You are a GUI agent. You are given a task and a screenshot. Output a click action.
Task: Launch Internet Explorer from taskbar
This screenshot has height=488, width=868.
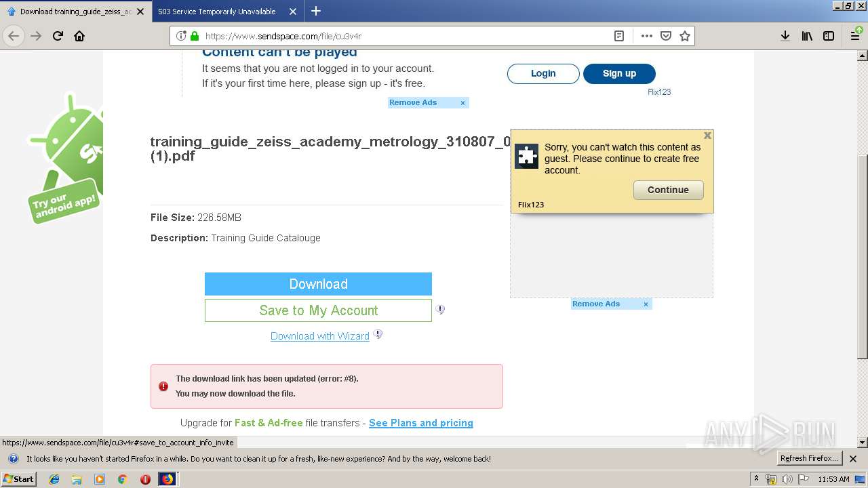[54, 479]
